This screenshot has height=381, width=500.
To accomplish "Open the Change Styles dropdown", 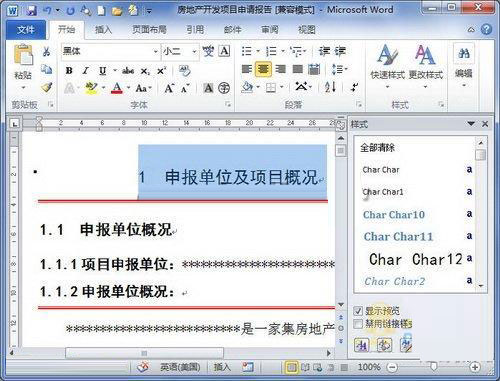I will click(x=425, y=67).
